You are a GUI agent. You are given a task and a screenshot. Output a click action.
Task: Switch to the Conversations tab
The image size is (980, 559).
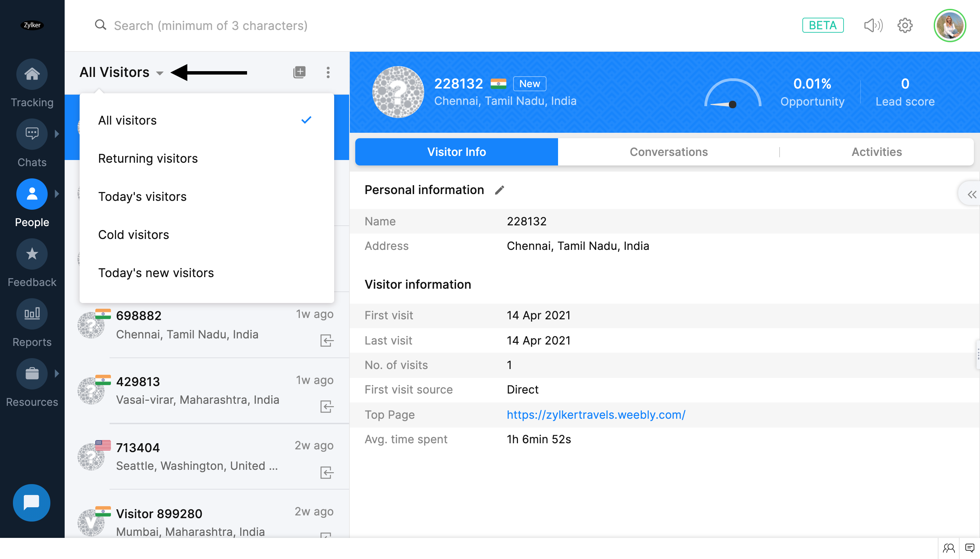[668, 152]
